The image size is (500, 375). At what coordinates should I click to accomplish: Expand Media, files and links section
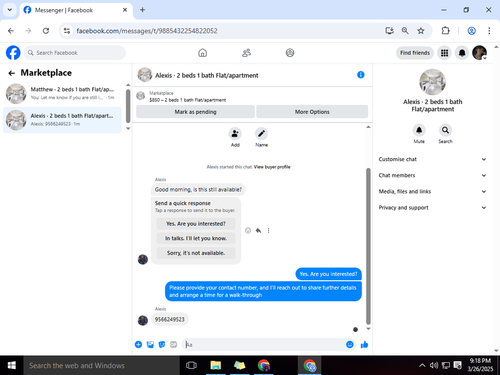[432, 191]
